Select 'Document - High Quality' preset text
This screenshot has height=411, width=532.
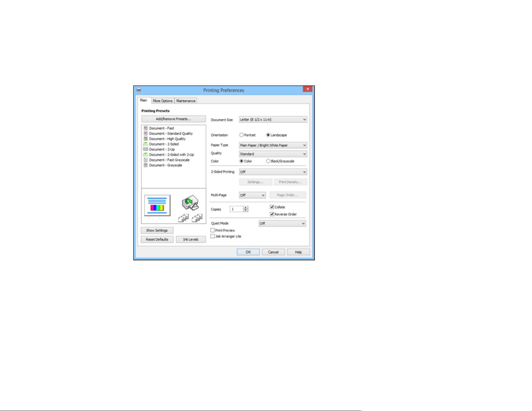[x=167, y=139]
